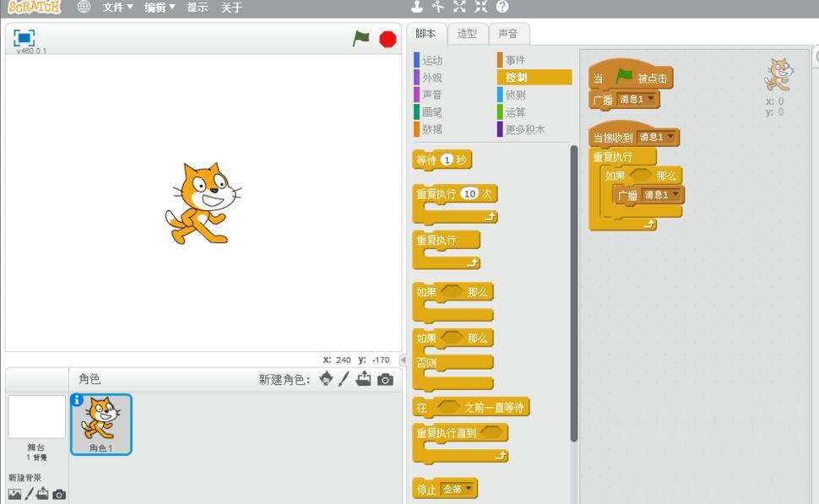This screenshot has height=504, width=819.
Task: Open the sprite library to add new sprite
Action: coord(327,380)
